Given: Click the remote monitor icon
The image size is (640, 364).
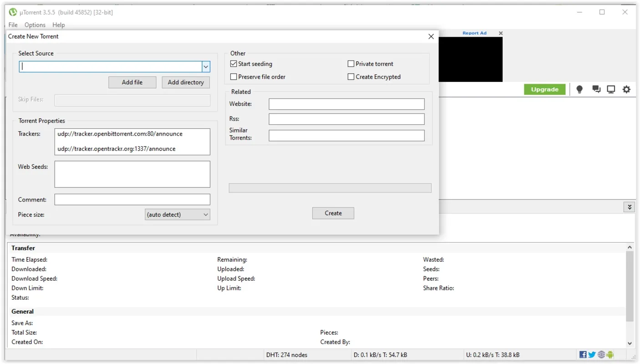Looking at the screenshot, I should pos(611,90).
